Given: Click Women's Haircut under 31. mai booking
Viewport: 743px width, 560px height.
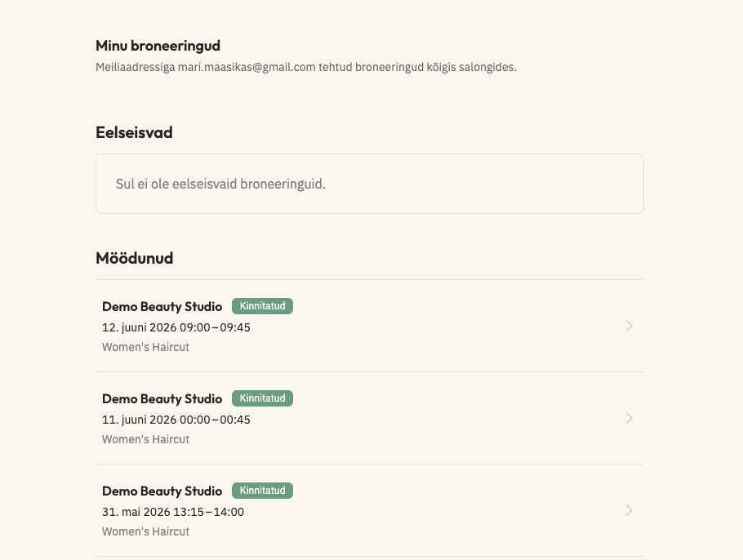Looking at the screenshot, I should (145, 531).
